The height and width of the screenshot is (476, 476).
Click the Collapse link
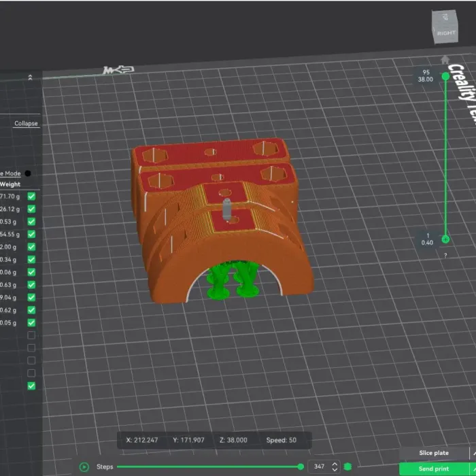(x=26, y=124)
